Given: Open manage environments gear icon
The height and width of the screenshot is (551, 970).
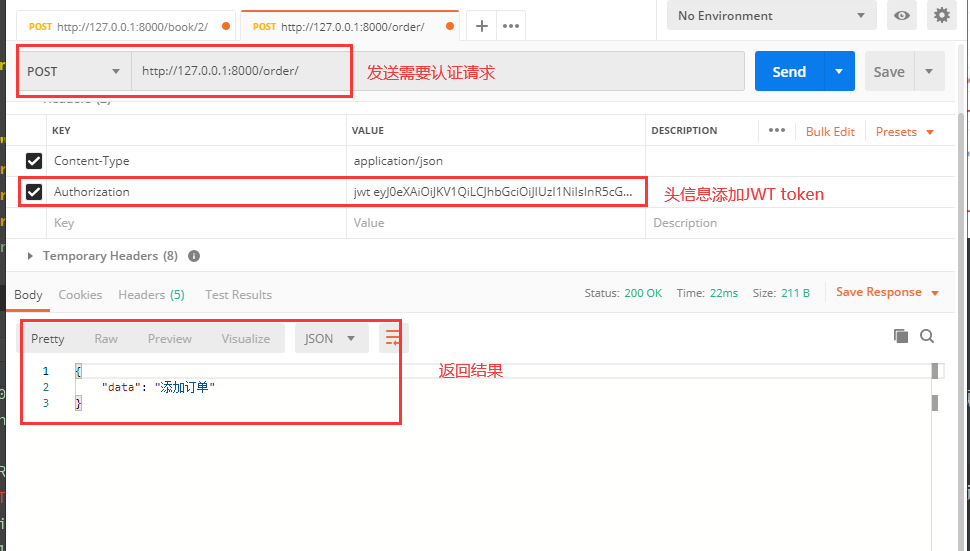Looking at the screenshot, I should (942, 15).
